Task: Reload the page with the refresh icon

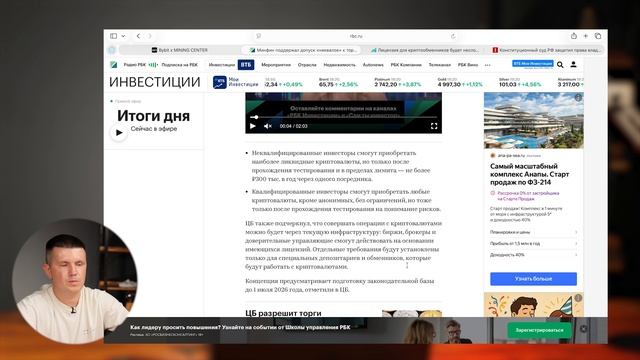Action: coord(453,36)
